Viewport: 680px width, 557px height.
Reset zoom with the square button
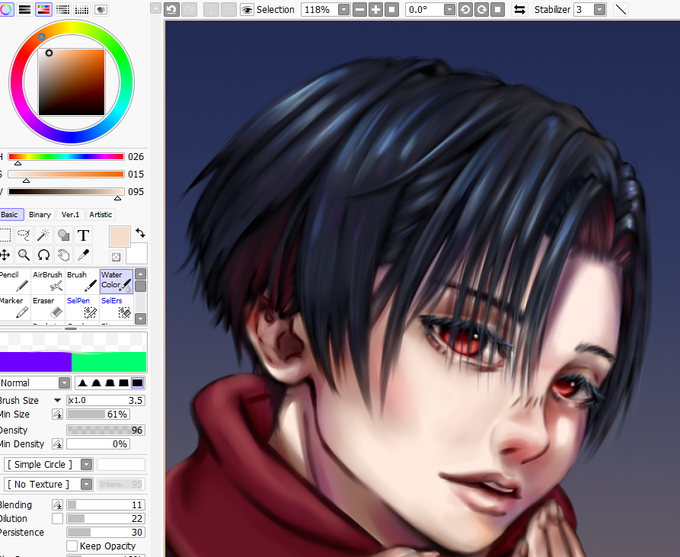[x=392, y=10]
